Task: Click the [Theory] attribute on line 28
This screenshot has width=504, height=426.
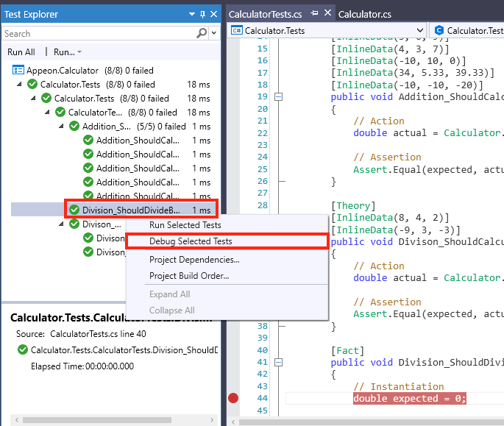Action: tap(353, 205)
